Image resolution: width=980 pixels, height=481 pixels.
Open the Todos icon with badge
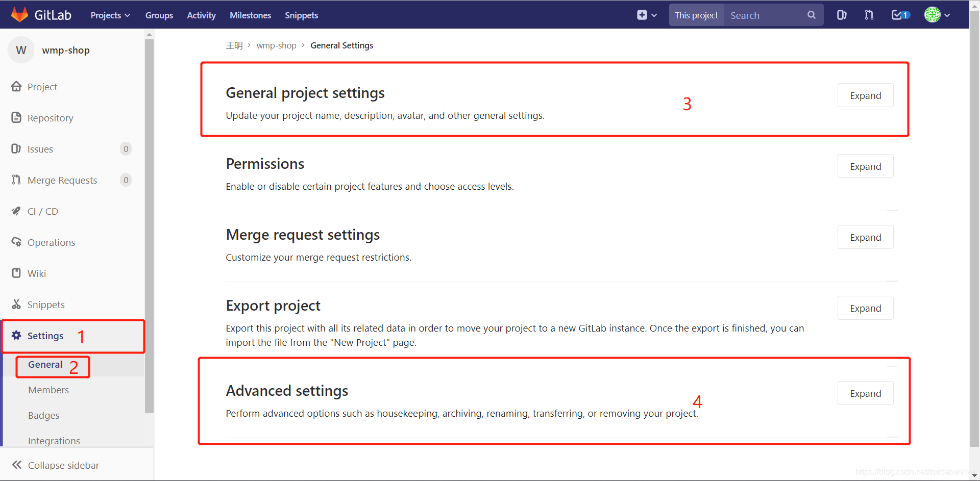coord(901,15)
